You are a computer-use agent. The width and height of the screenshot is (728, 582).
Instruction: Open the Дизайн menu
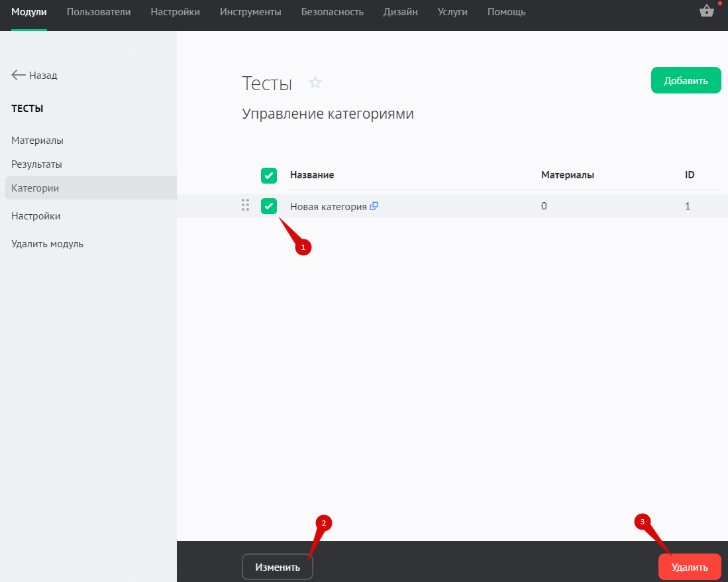(400, 12)
